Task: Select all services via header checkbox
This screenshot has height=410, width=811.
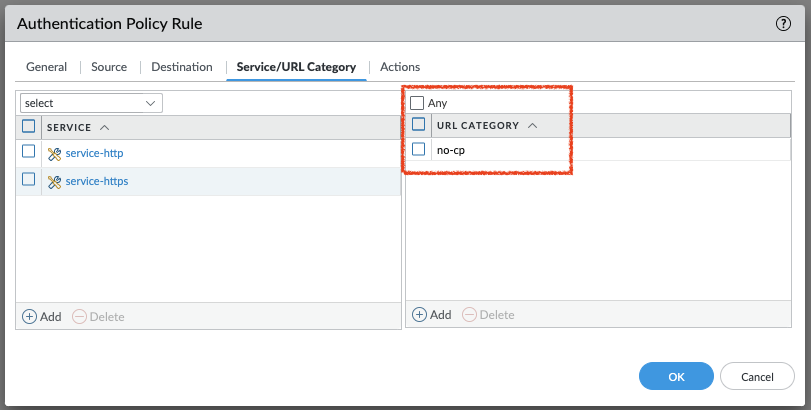Action: coord(28,126)
